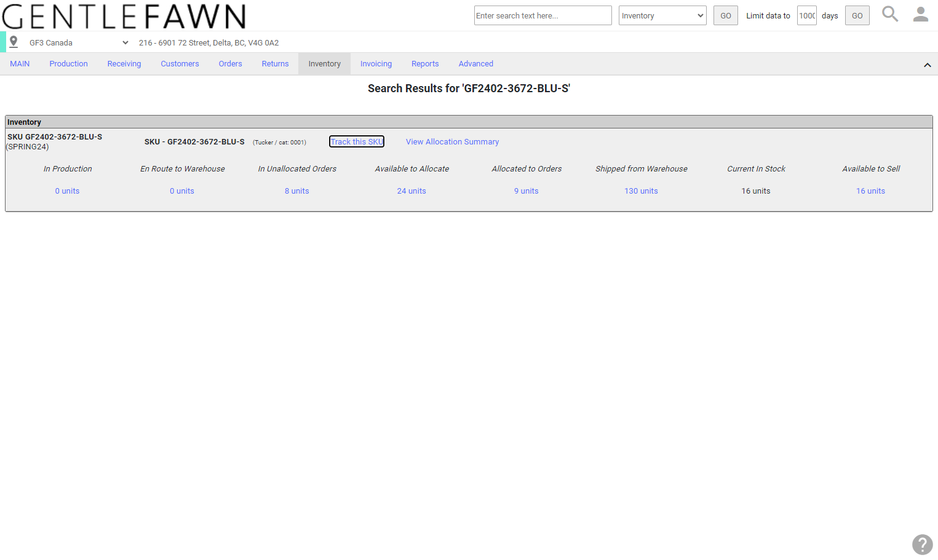
Task: Open Allocated to Orders 9 units
Action: tap(527, 191)
